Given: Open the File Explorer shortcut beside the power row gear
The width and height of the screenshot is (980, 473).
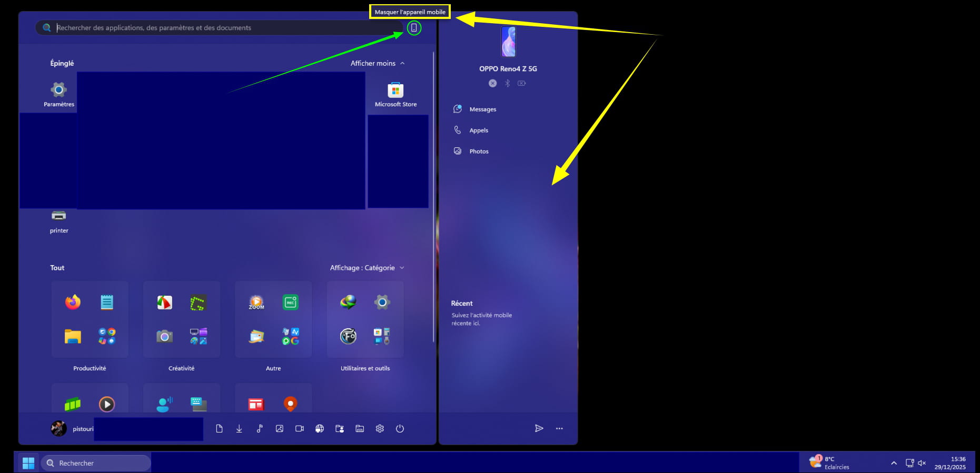Looking at the screenshot, I should 360,429.
